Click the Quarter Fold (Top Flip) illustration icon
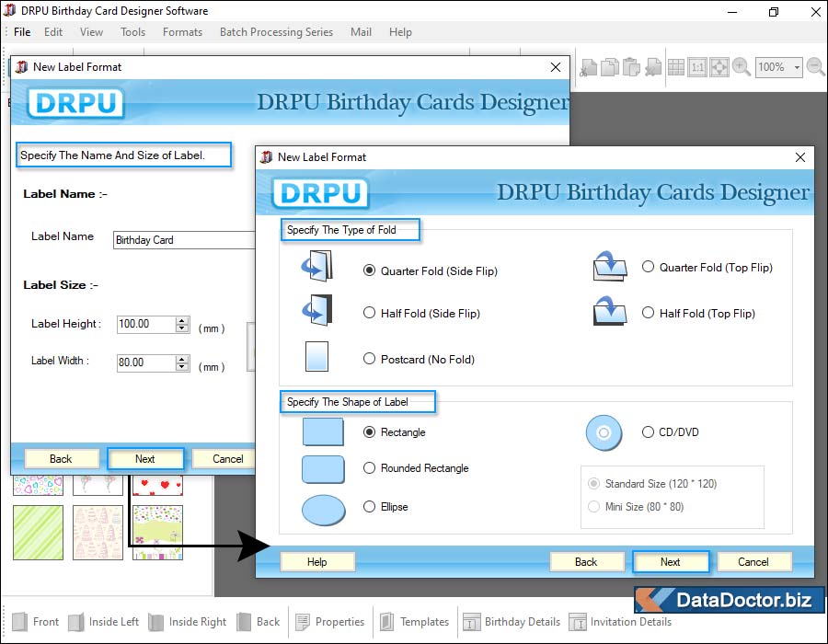The width and height of the screenshot is (828, 644). pos(610,266)
